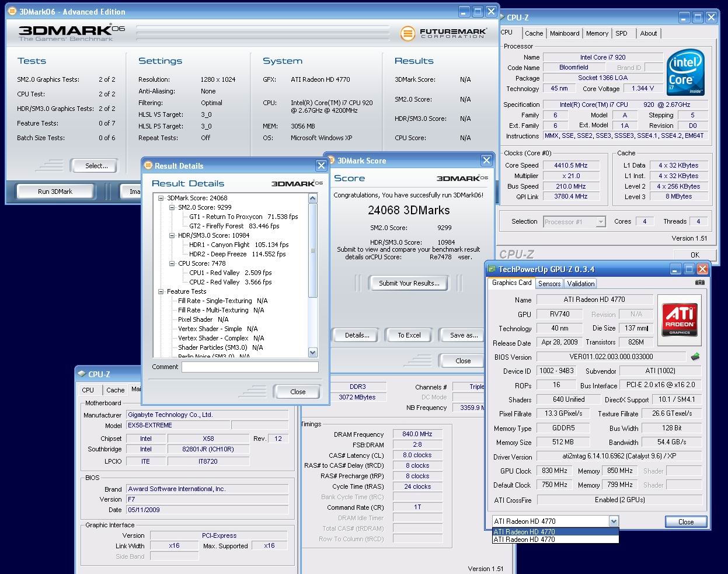Click the Result Details vertical scrollbar thumb

tap(312, 251)
